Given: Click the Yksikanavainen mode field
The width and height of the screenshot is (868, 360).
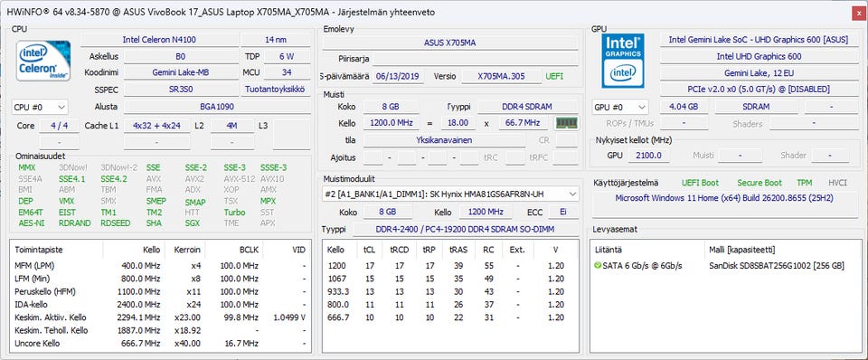Looking at the screenshot, I should pyautogui.click(x=444, y=140).
